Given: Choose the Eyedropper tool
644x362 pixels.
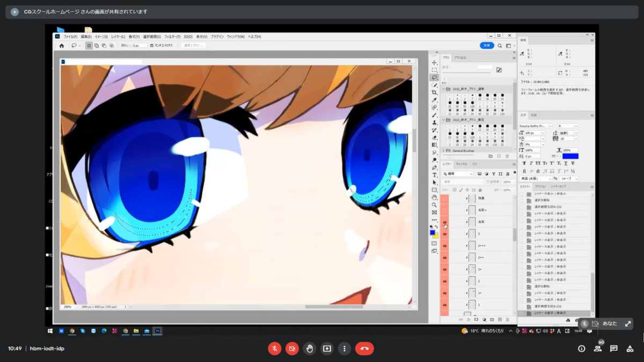Looking at the screenshot, I should point(434,100).
